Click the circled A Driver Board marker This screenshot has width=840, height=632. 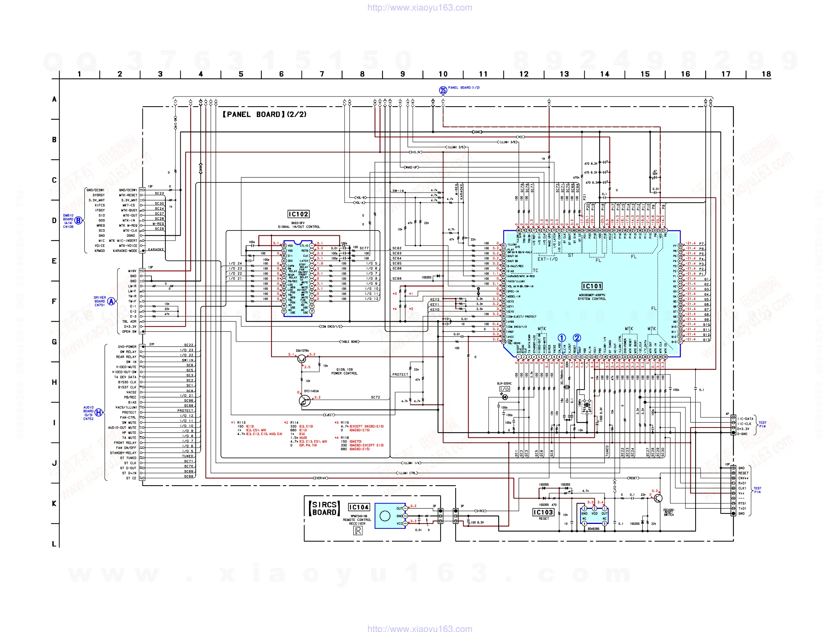[111, 301]
